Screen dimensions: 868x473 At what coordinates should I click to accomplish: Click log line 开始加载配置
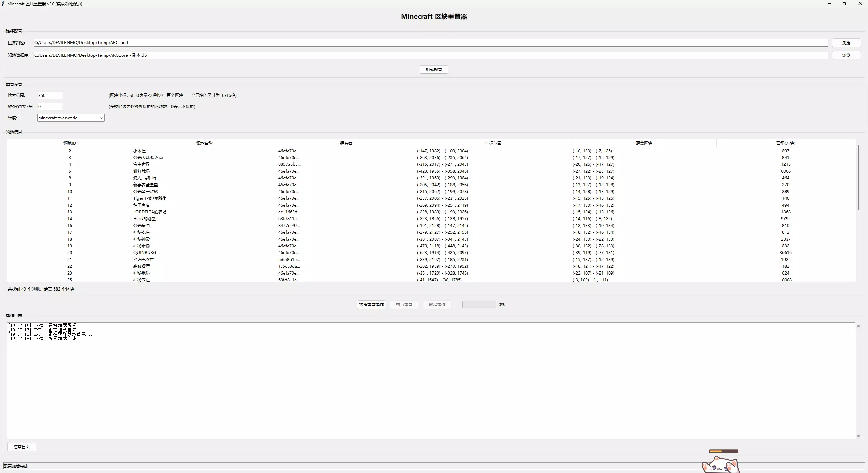[42, 325]
